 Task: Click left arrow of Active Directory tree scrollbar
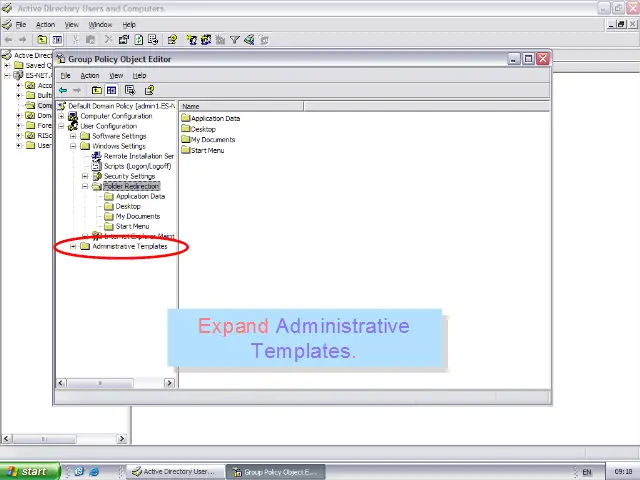(x=6, y=439)
